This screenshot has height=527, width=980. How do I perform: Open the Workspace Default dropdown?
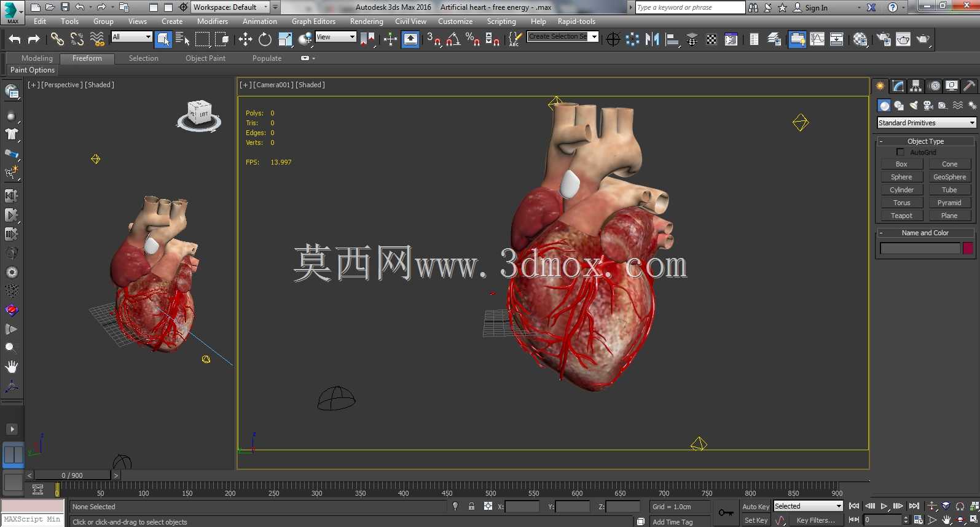(230, 7)
